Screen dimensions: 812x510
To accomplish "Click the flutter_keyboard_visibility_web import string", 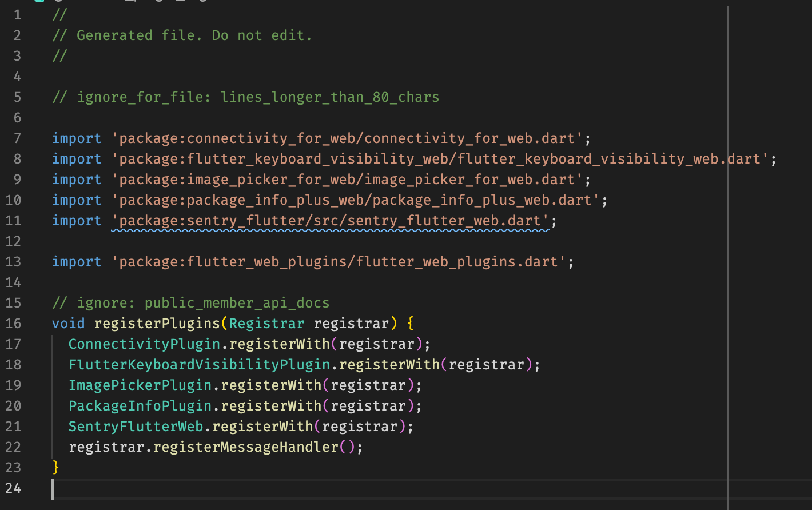I will pos(441,159).
